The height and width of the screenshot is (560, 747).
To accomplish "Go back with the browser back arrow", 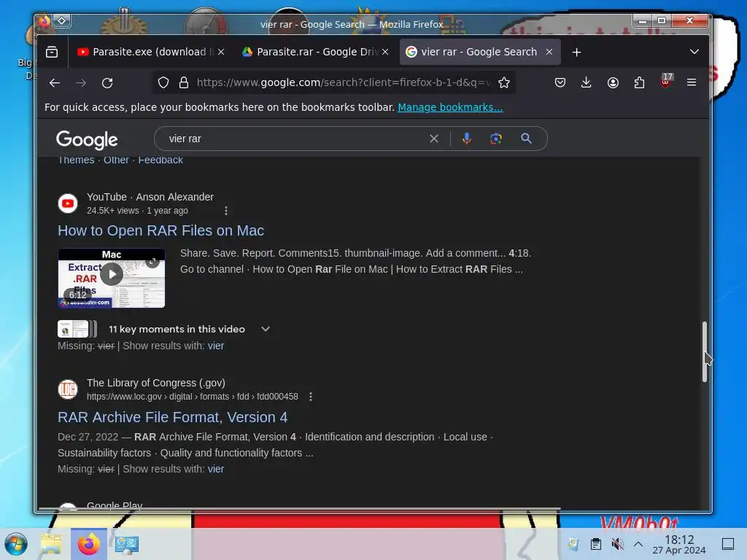I will 55,83.
